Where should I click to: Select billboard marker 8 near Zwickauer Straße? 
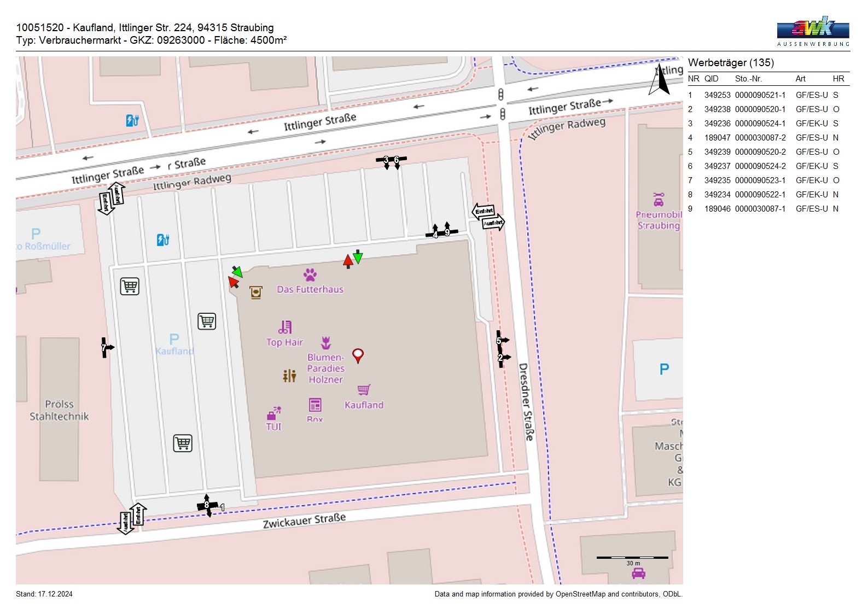(x=207, y=506)
